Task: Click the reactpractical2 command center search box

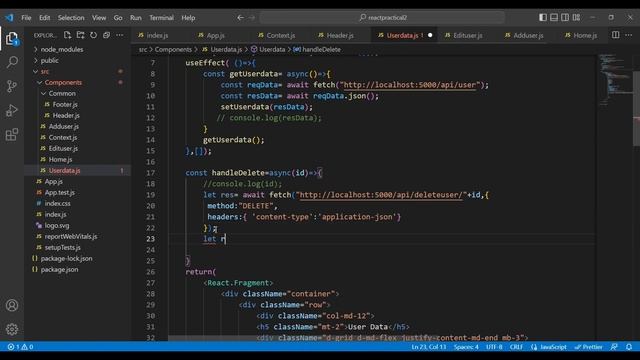Action: 382,18
